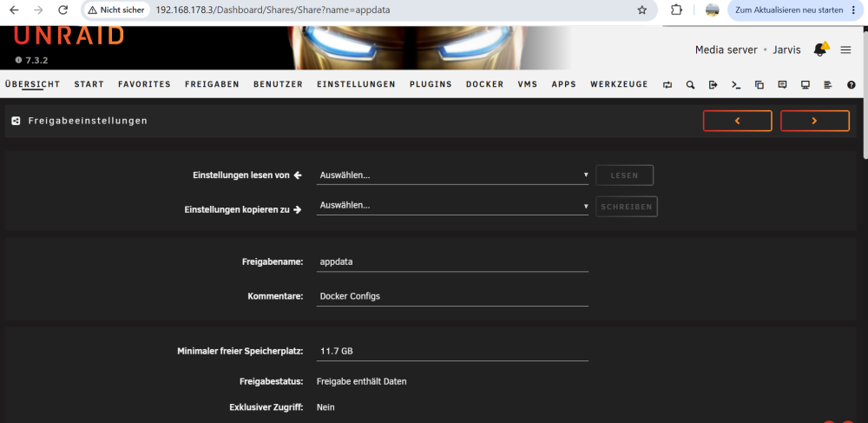Click the share icon beside Freigabeeinstellungen
This screenshot has height=423, width=868.
[x=16, y=120]
